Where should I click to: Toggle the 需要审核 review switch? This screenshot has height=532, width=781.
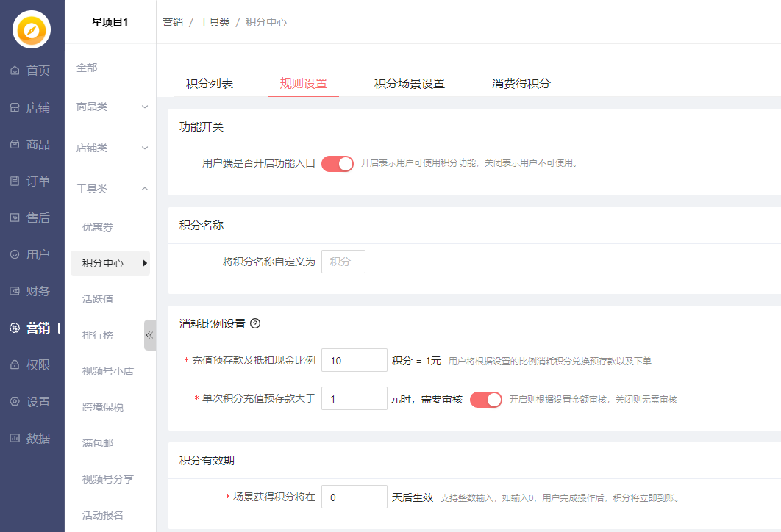click(485, 399)
